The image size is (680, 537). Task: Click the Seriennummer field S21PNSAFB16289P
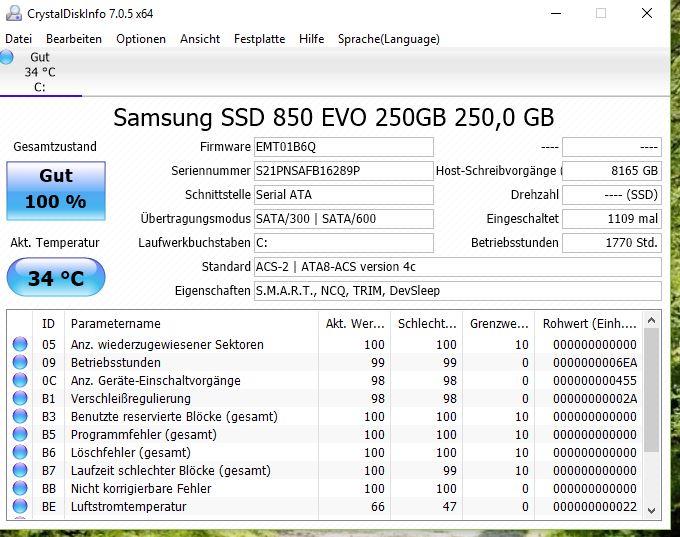point(343,171)
